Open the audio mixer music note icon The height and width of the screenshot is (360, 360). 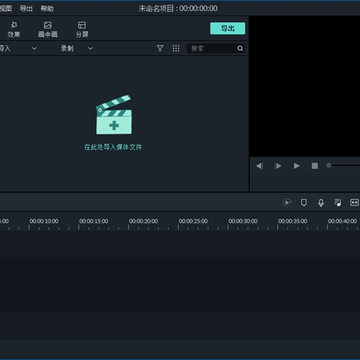point(338,203)
